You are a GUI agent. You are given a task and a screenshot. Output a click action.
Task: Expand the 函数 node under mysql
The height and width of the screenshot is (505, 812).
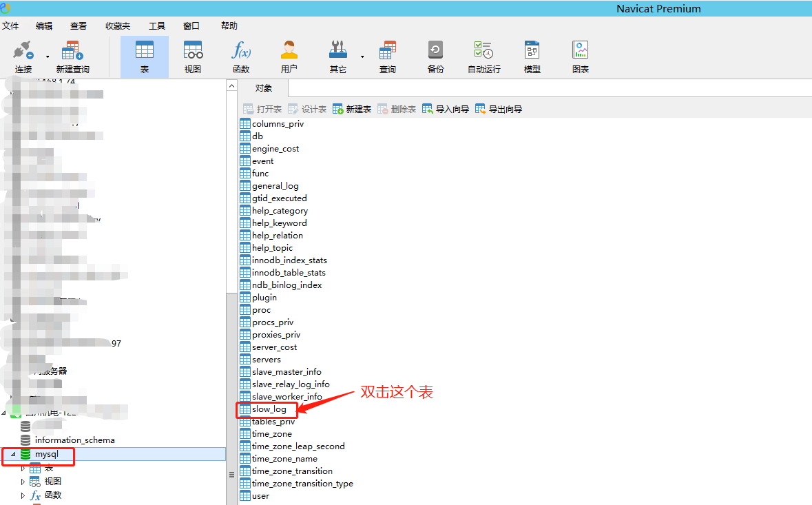pyautogui.click(x=22, y=495)
